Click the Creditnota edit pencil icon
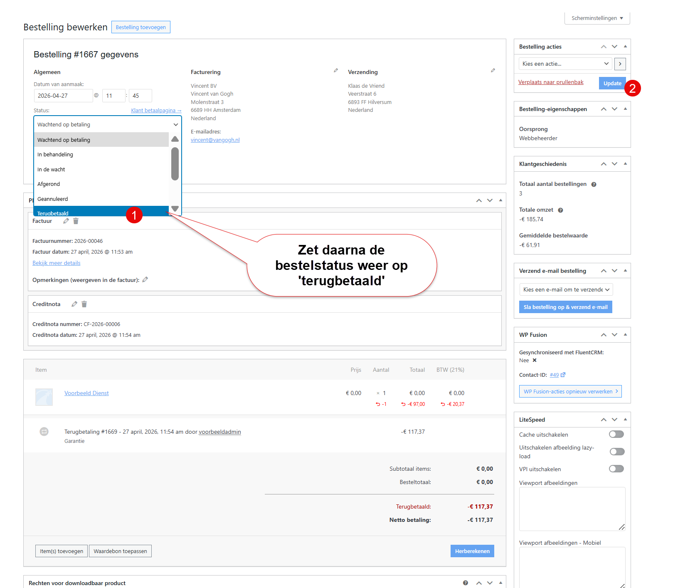The width and height of the screenshot is (700, 588). [74, 304]
